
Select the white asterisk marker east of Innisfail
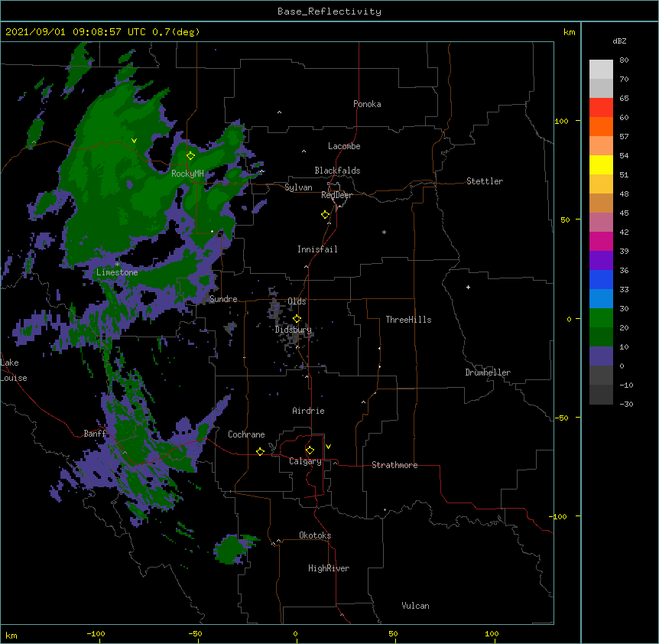pyautogui.click(x=384, y=232)
